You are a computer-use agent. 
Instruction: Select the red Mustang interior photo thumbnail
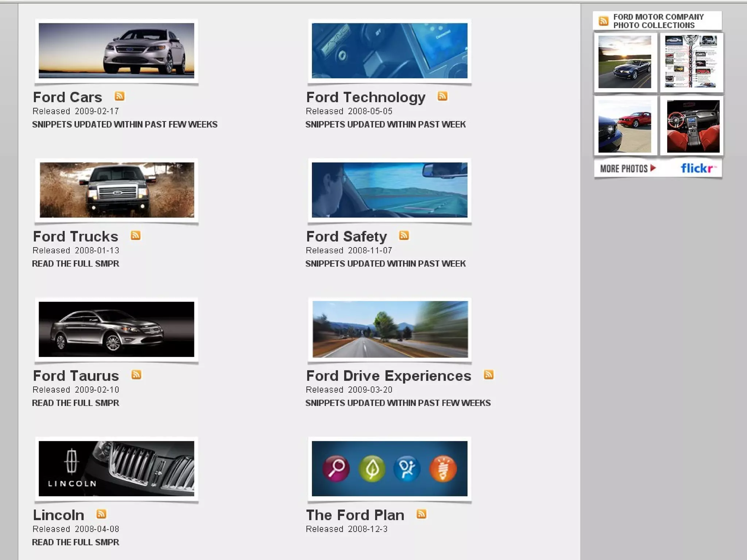click(x=693, y=126)
